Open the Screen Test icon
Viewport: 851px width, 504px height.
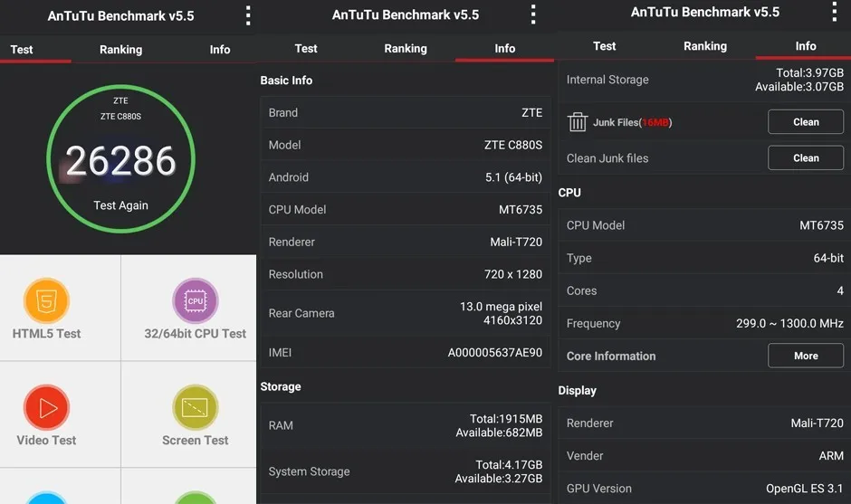point(196,407)
